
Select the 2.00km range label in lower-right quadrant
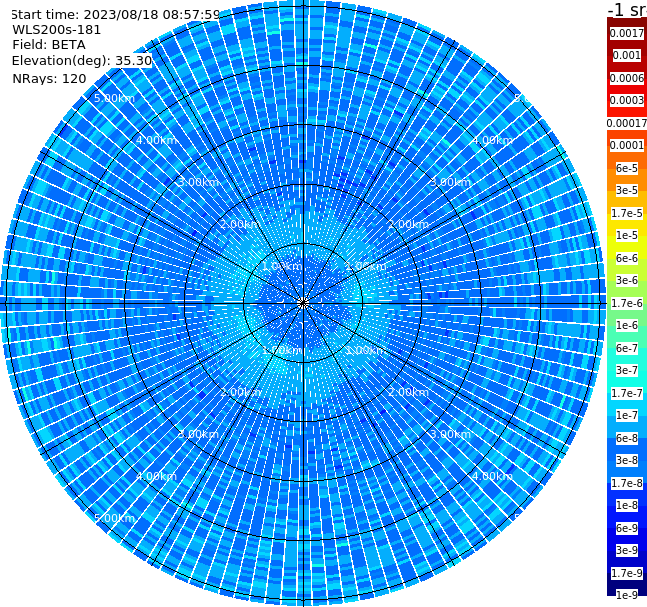pos(408,392)
